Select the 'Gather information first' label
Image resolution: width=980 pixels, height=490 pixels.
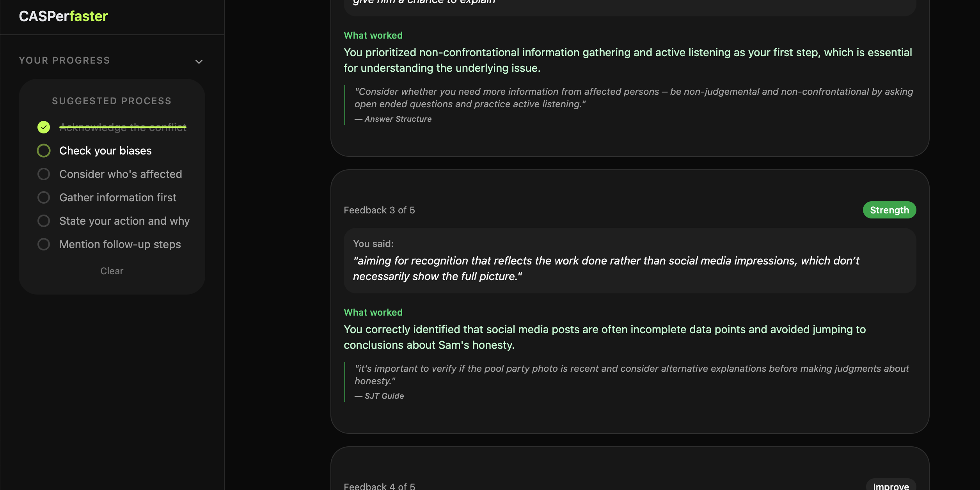pyautogui.click(x=117, y=197)
